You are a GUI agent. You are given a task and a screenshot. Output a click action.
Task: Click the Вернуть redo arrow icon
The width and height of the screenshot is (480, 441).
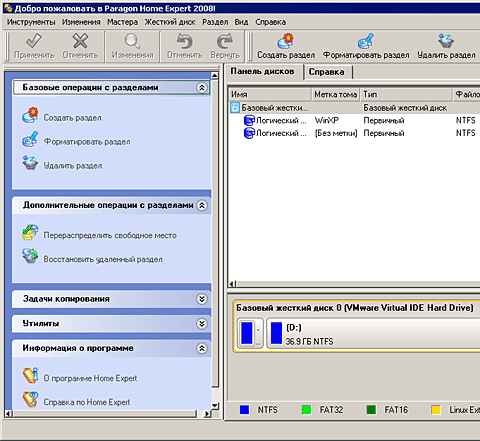(225, 41)
